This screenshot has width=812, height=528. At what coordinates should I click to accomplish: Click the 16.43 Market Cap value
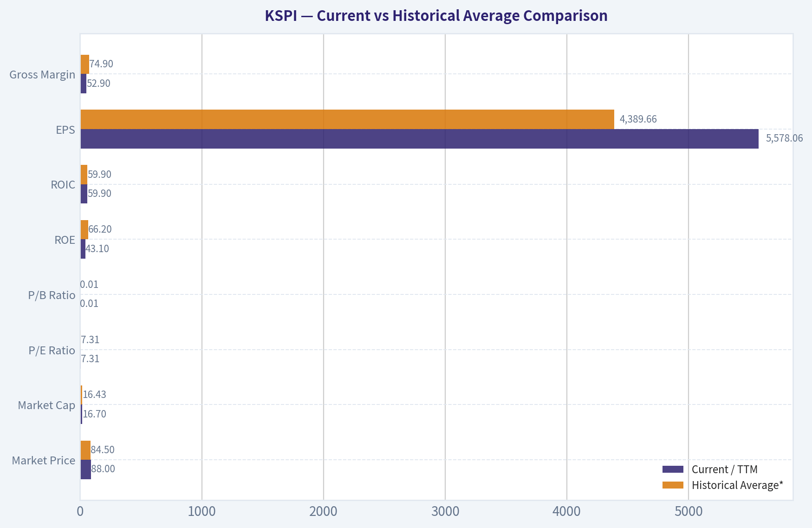(95, 395)
